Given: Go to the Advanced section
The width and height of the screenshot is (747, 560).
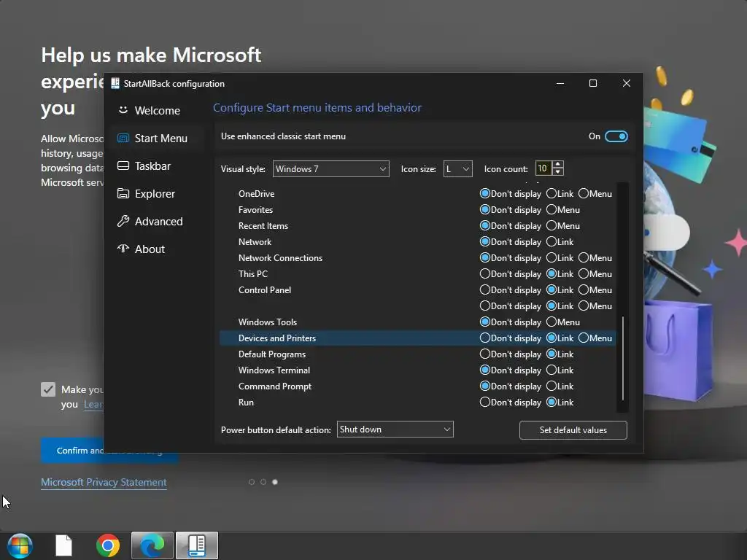Looking at the screenshot, I should [x=158, y=221].
